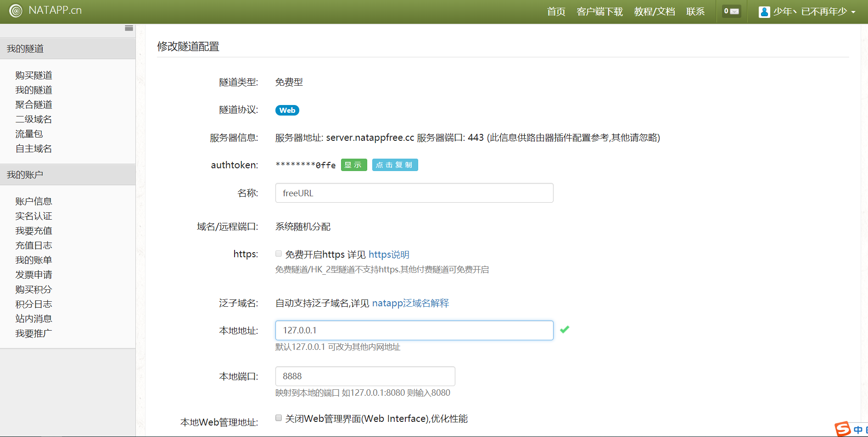Open 实名认证 in the sidebar

point(34,216)
